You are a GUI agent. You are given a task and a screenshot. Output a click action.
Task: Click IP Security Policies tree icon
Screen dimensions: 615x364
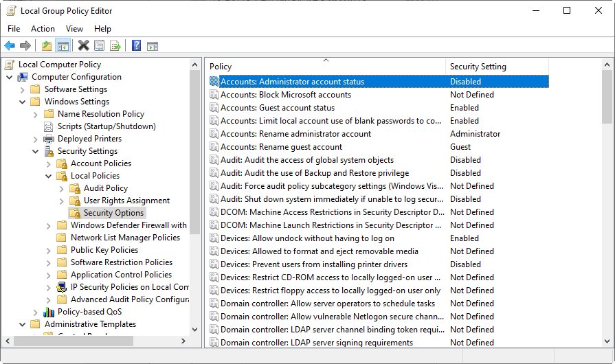(x=62, y=287)
